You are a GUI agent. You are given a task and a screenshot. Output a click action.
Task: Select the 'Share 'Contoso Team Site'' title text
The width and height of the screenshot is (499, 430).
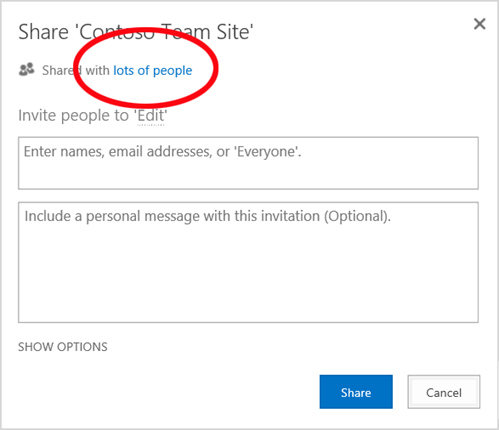(136, 32)
